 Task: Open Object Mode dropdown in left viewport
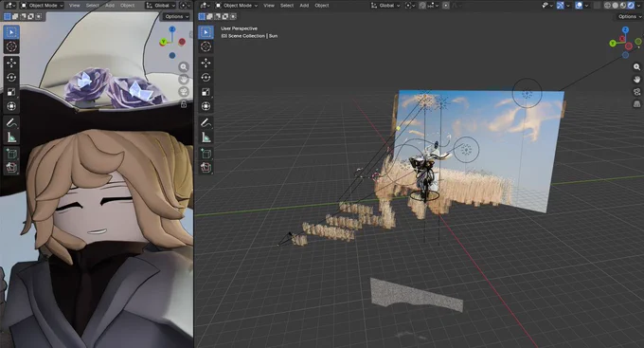point(42,6)
